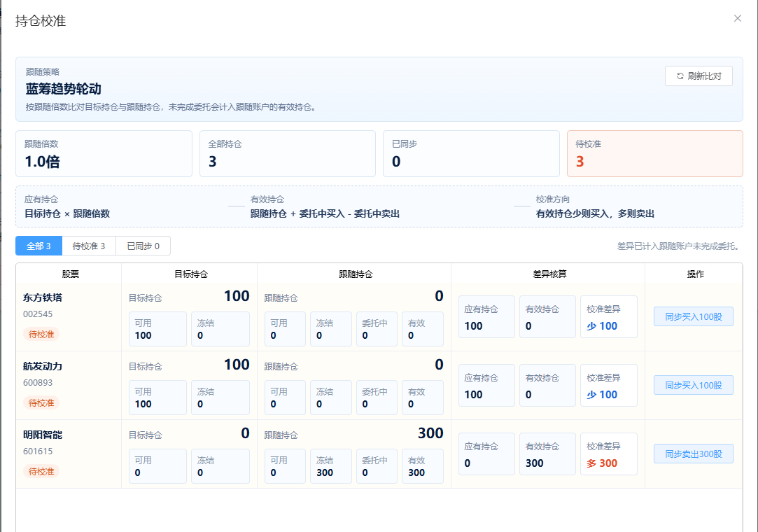Click the text 有效持仓少则买入，多则卖出
Viewport: 758px width, 532px height.
(595, 213)
